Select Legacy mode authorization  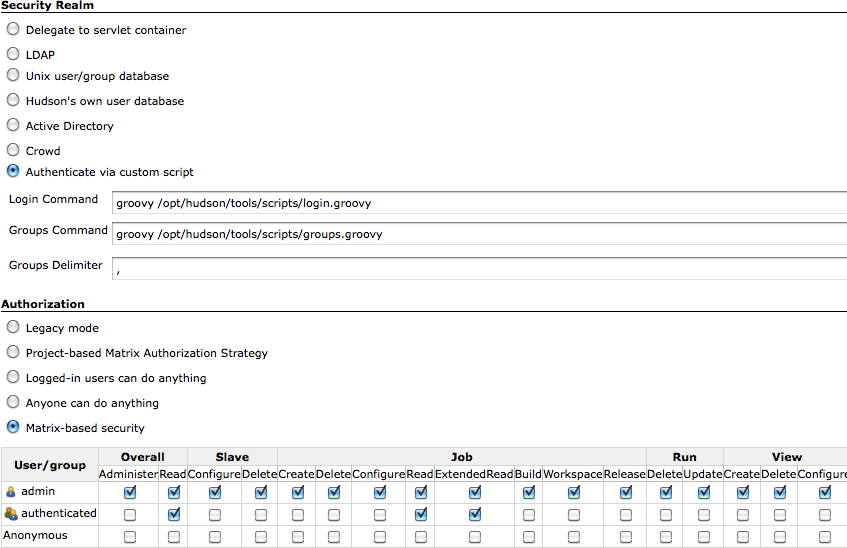(x=13, y=327)
